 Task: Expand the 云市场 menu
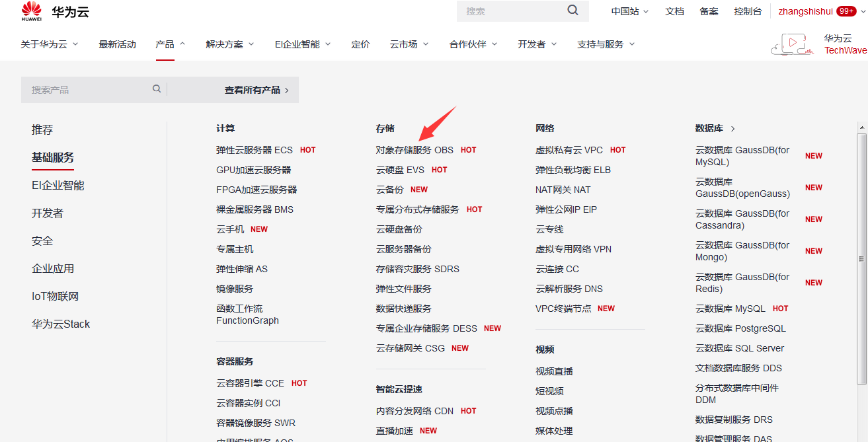click(409, 44)
